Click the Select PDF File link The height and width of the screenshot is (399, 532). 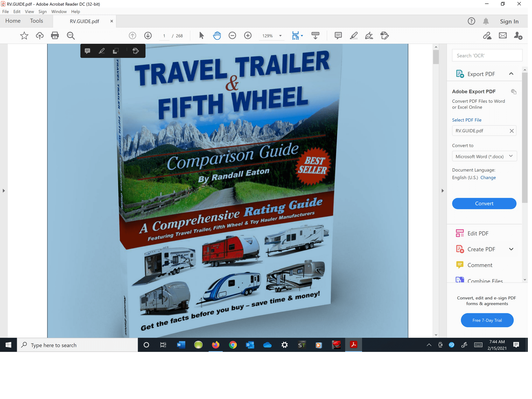[x=467, y=120]
